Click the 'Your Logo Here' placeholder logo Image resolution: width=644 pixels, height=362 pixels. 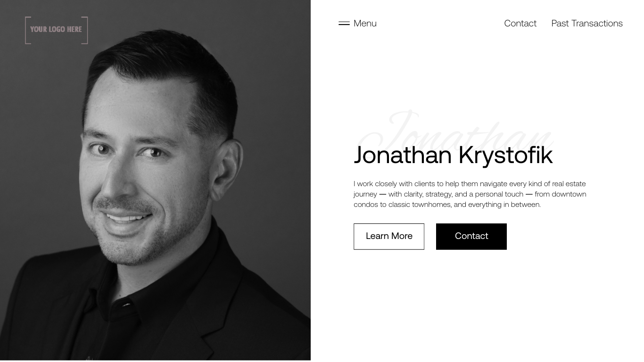pyautogui.click(x=57, y=30)
